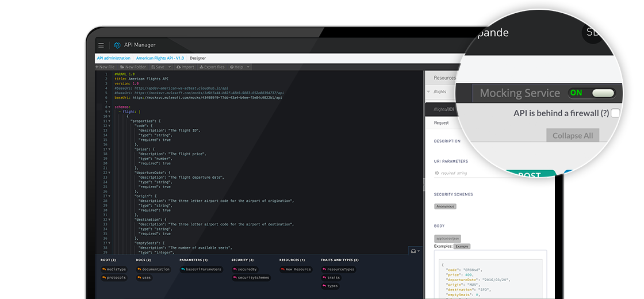Click New Folder in toolbar

click(x=133, y=67)
